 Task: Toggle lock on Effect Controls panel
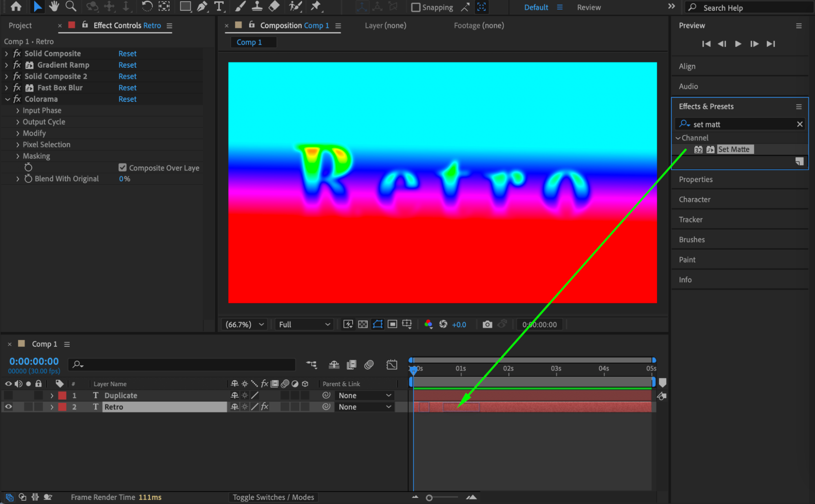click(85, 25)
